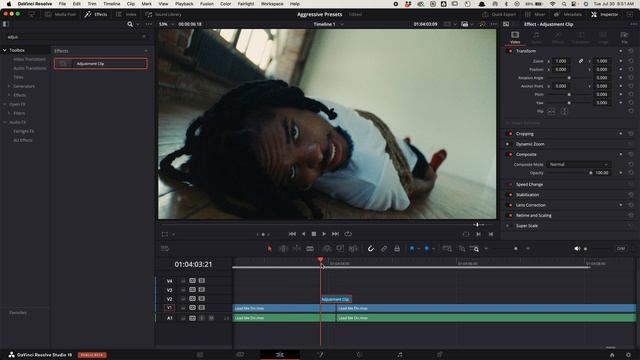Click the blue Marker icon
The width and height of the screenshot is (640, 360).
tap(427, 248)
